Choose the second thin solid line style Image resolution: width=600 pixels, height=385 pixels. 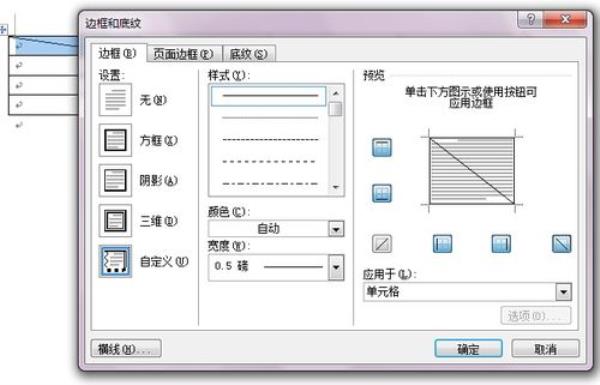click(270, 117)
